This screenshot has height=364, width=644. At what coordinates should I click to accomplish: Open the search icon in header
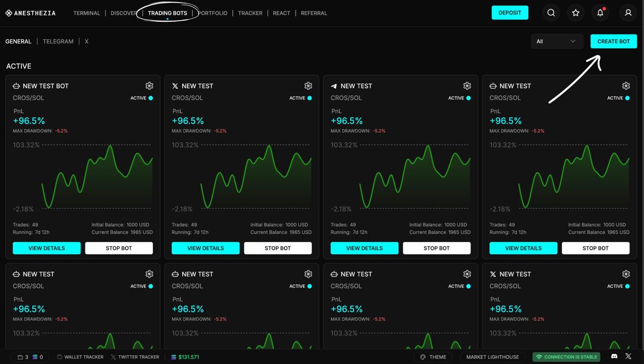pos(551,13)
